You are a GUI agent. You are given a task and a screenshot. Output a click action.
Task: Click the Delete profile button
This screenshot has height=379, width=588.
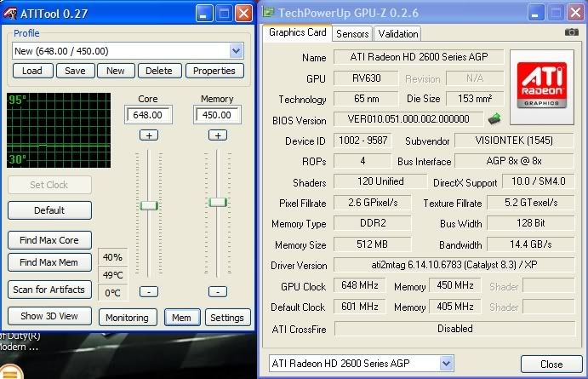159,71
